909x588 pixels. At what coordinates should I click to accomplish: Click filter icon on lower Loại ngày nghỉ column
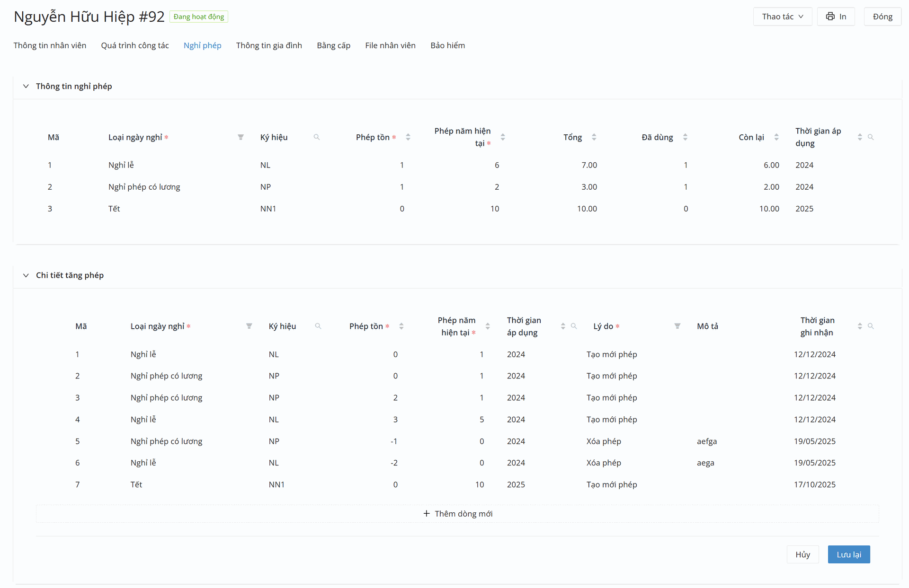pyautogui.click(x=249, y=326)
